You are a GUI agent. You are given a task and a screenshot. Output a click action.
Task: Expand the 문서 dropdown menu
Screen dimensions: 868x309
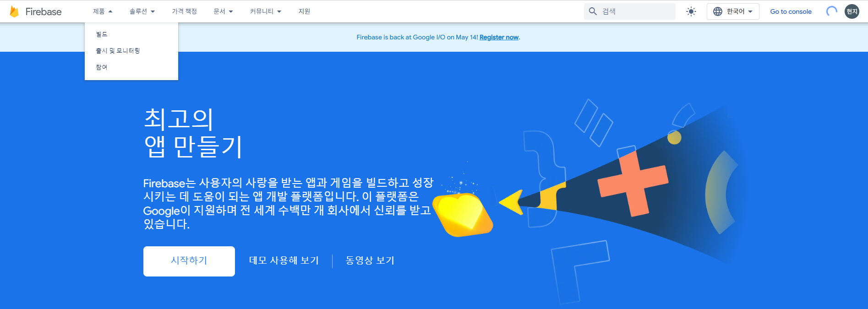[x=223, y=11]
